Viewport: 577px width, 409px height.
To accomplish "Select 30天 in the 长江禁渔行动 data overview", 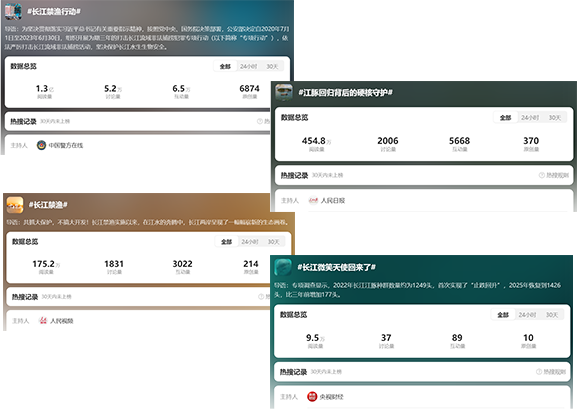I will (272, 67).
